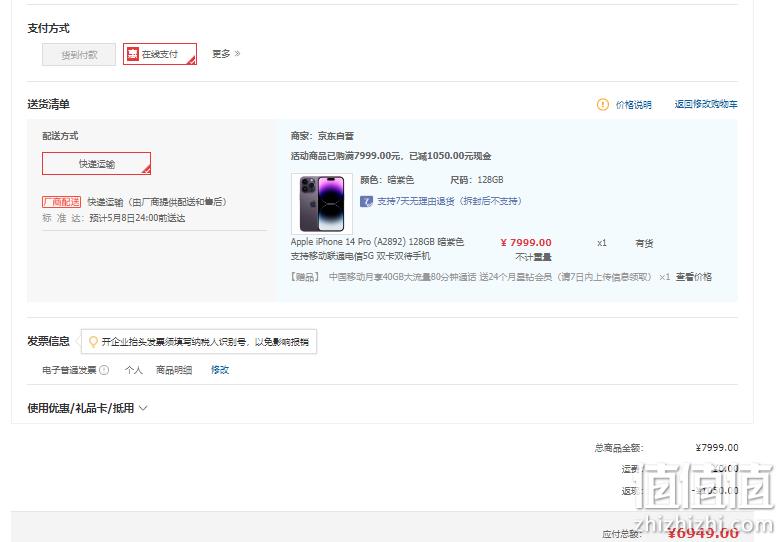Click 商家: 京东自营 text
Viewport: 783px width, 542px height.
point(322,136)
